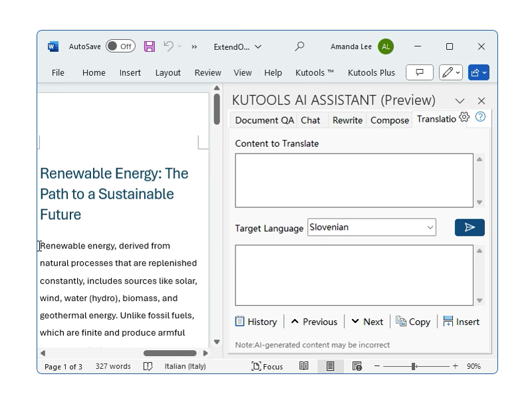The width and height of the screenshot is (532, 402).
Task: Copy the translated text
Action: [x=413, y=322]
